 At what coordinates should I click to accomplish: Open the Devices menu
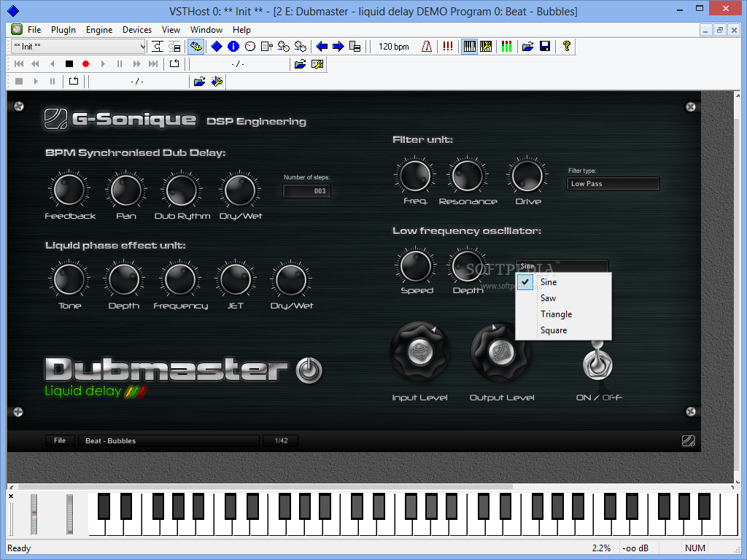pos(136,29)
